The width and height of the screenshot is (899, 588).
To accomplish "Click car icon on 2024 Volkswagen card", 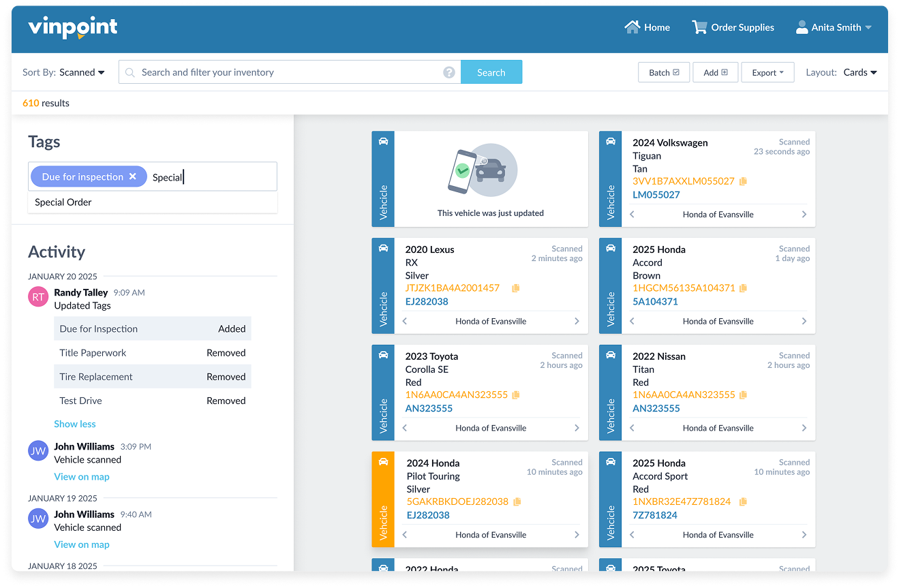I will point(611,141).
